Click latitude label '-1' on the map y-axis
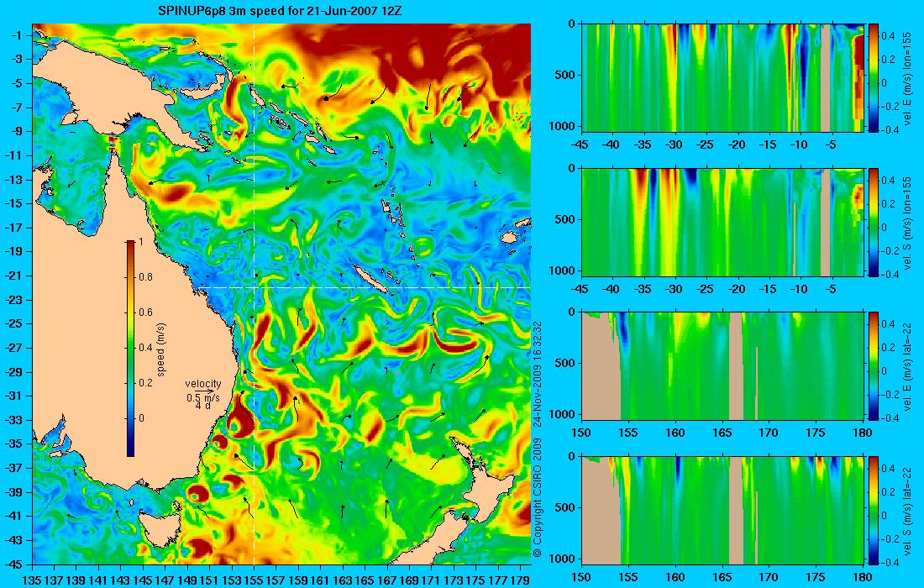Image resolution: width=924 pixels, height=588 pixels. [18, 35]
